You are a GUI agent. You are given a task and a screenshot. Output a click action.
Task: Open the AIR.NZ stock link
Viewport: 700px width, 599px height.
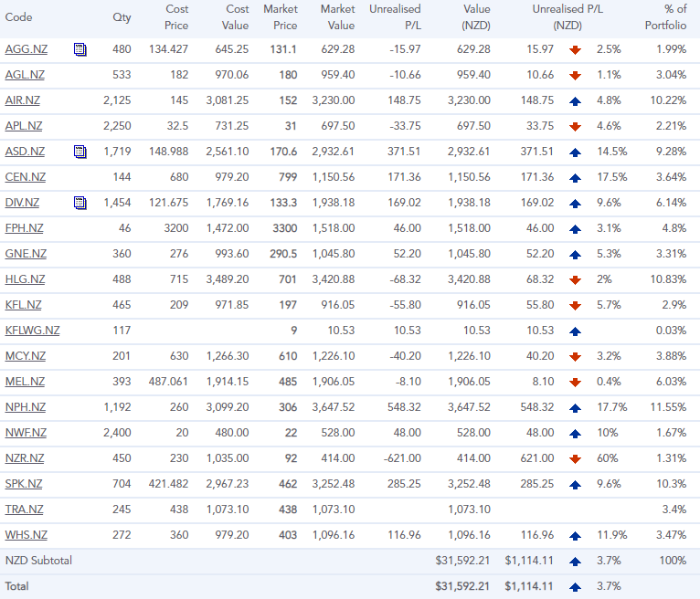pyautogui.click(x=25, y=100)
